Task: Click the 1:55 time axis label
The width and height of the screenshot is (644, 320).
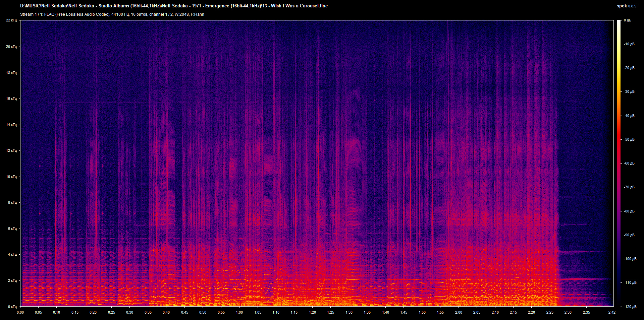Action: [x=440, y=313]
